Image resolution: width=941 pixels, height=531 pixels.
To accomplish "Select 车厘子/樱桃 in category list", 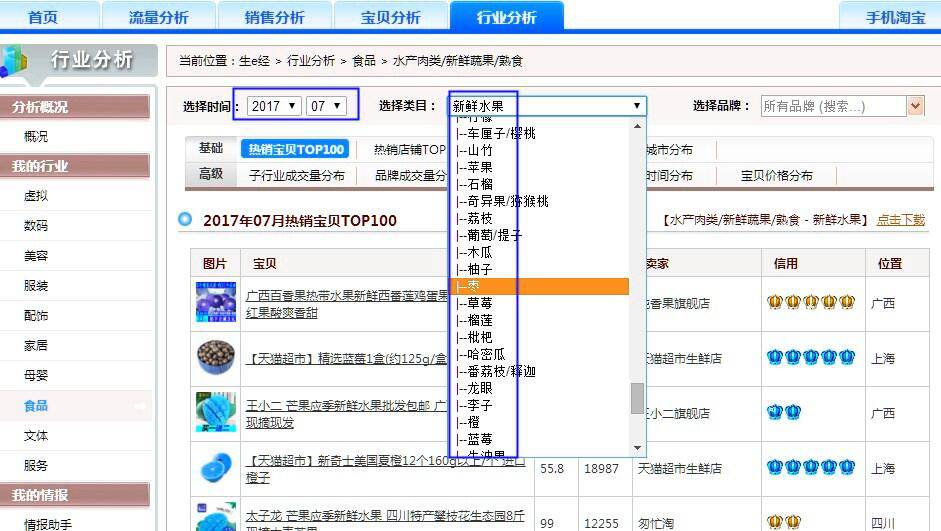I will [540, 133].
